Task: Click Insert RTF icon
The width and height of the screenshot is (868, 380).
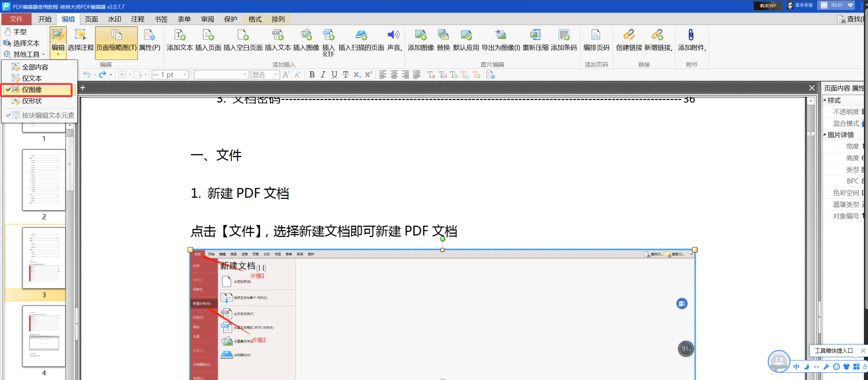Action: click(328, 35)
